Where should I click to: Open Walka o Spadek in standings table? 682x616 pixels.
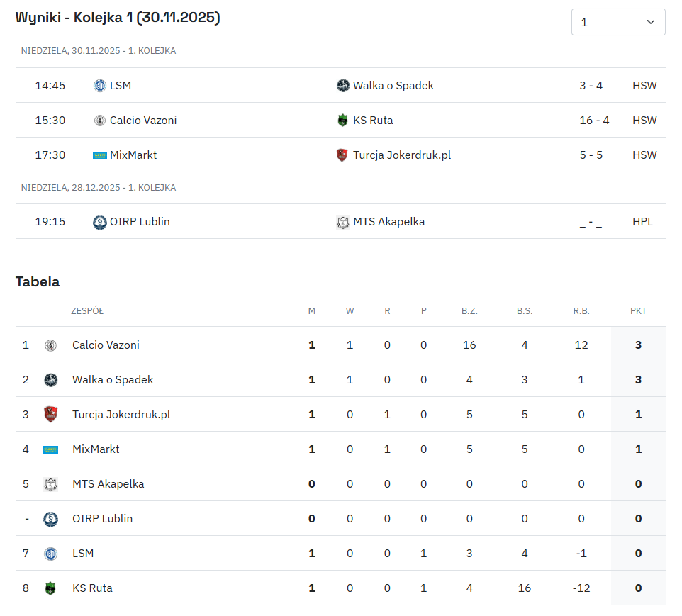click(x=113, y=380)
